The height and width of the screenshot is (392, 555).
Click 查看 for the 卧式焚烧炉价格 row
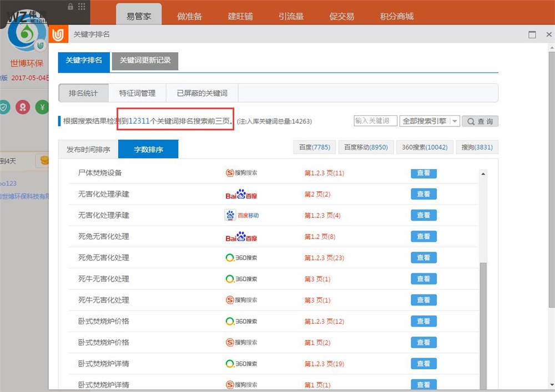423,321
